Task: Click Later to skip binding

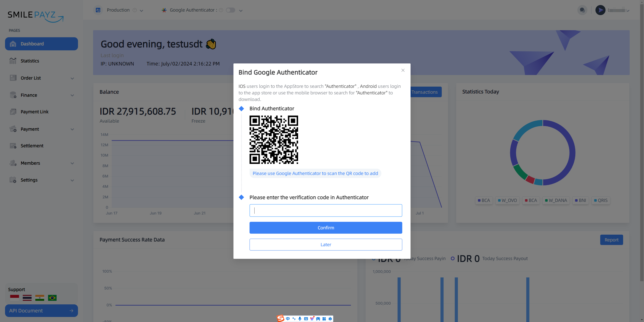Action: tap(326, 244)
